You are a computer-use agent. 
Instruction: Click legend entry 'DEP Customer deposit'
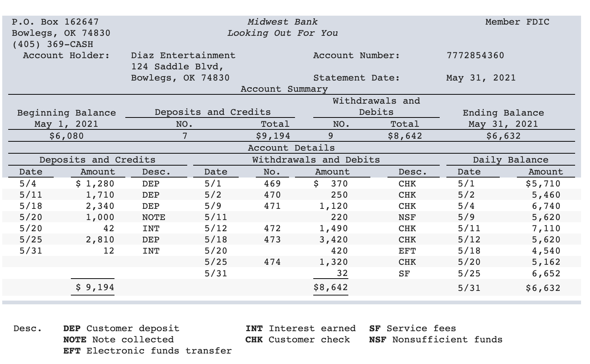tap(121, 329)
